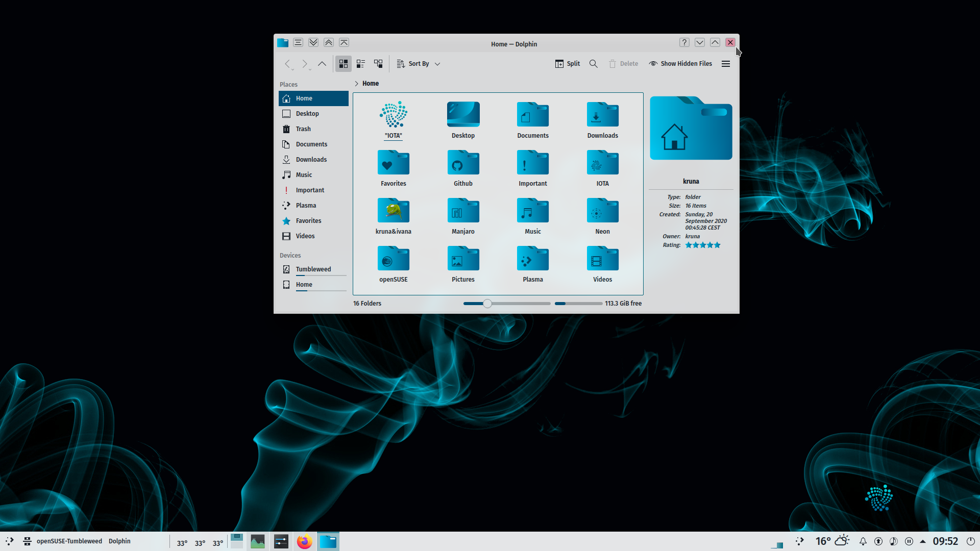Go forward with the right arrow
980x551 pixels.
click(x=305, y=64)
